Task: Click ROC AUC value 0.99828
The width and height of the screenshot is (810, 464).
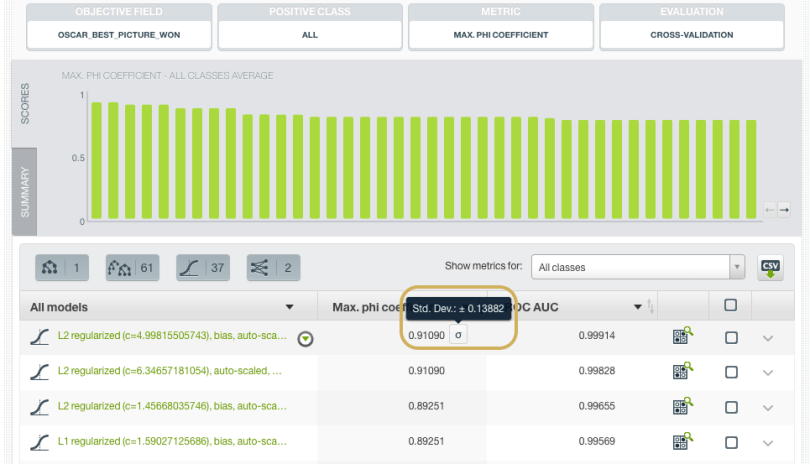Action: 597,370
